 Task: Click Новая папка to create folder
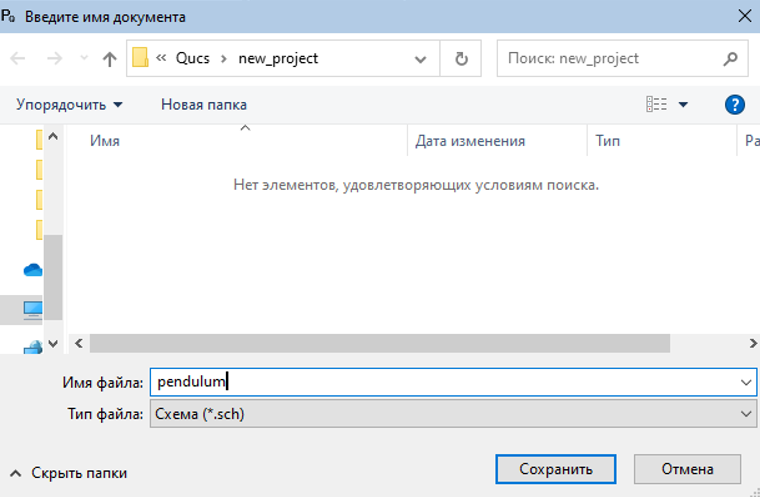tap(204, 104)
